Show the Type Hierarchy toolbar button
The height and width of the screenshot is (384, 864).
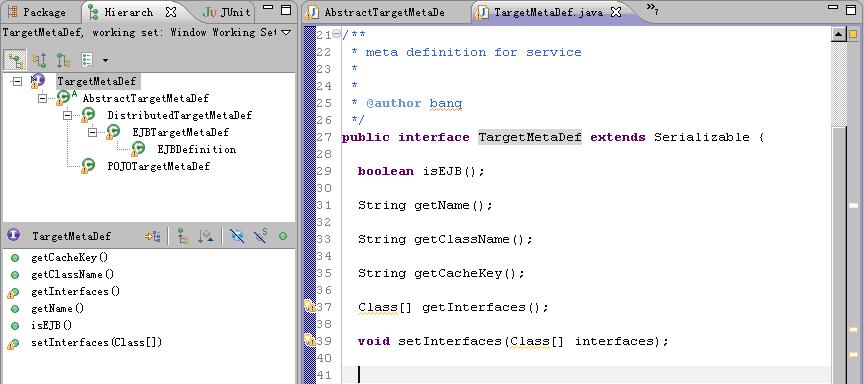16,60
